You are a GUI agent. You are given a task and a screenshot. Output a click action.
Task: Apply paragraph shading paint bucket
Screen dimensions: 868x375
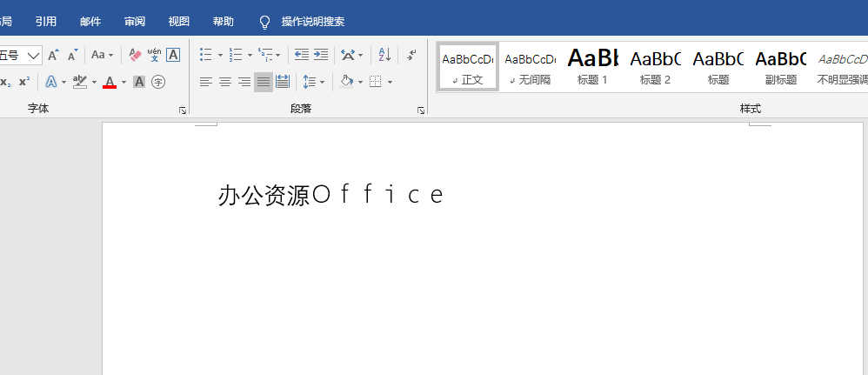click(346, 82)
